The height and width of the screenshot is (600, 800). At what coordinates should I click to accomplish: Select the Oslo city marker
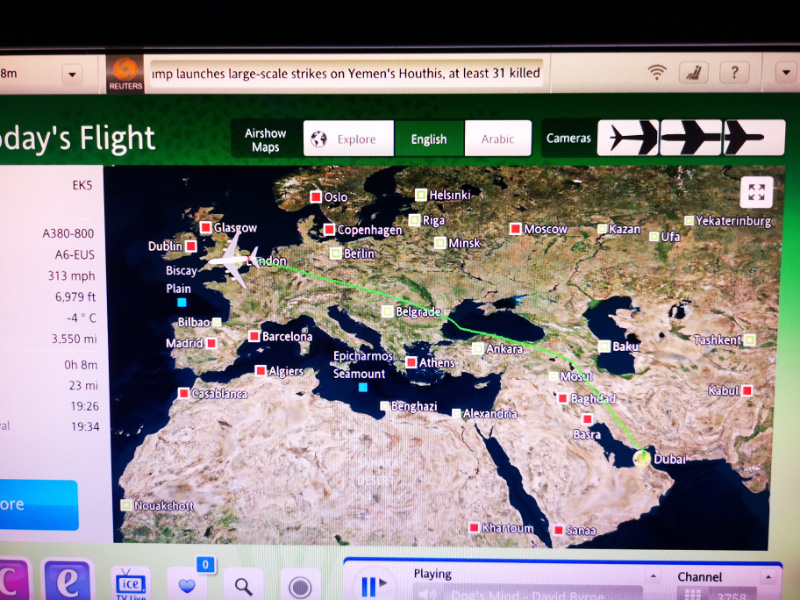tap(316, 196)
